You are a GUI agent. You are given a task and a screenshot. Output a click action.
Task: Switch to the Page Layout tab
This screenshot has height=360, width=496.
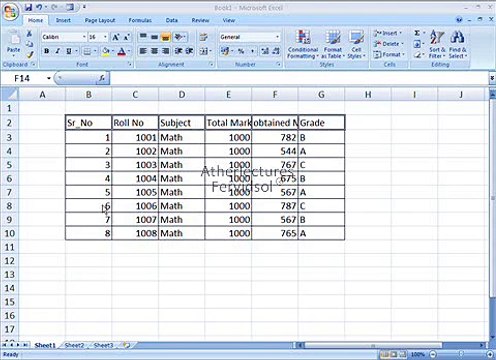tap(100, 20)
